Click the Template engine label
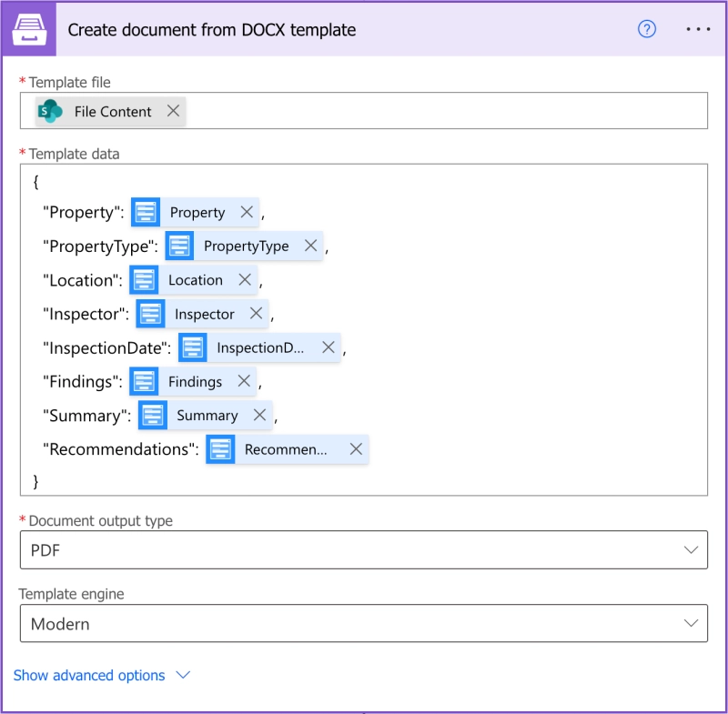728x714 pixels. coord(72,594)
